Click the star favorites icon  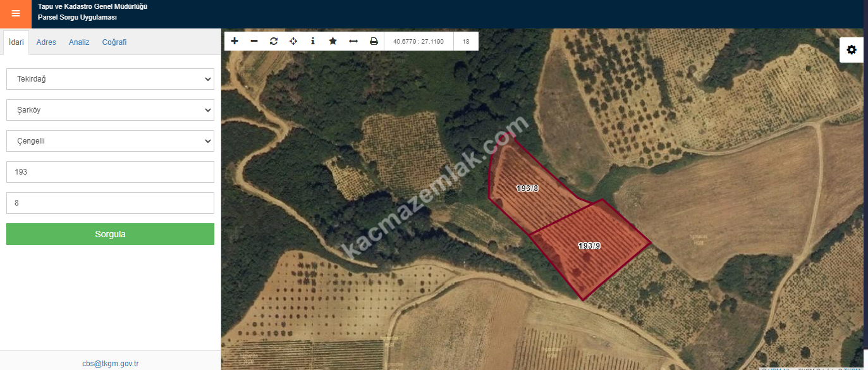(x=333, y=41)
